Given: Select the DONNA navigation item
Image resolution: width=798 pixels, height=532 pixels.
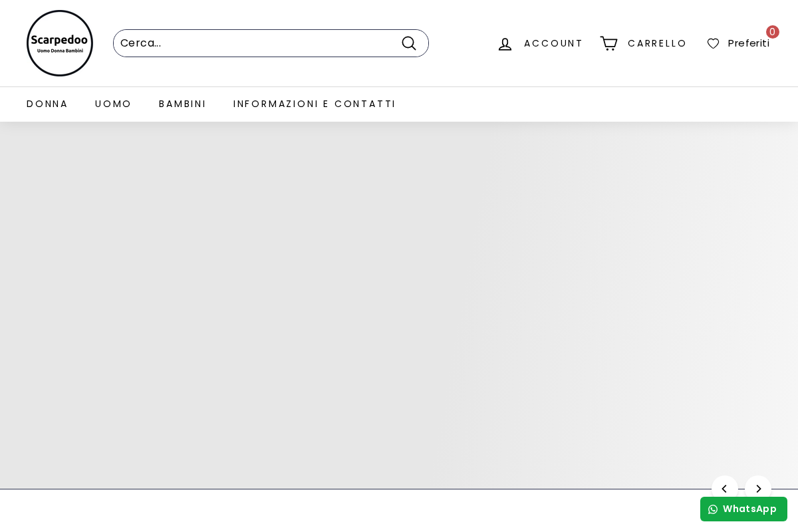Looking at the screenshot, I should coord(47,104).
